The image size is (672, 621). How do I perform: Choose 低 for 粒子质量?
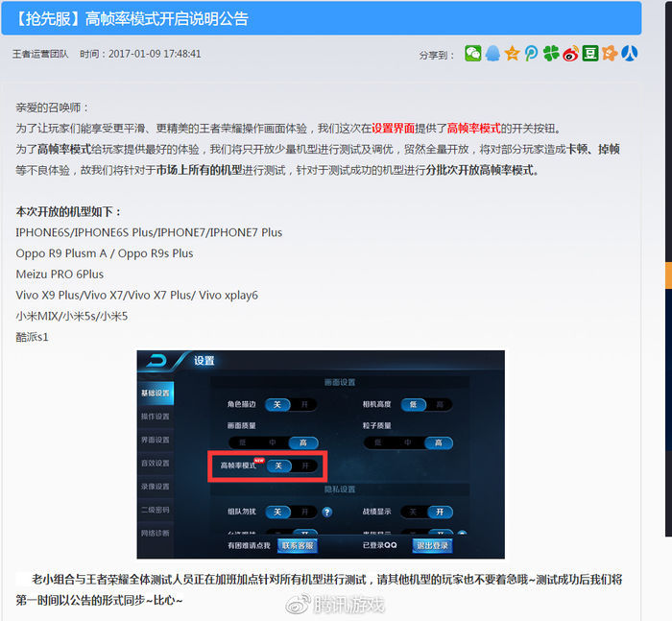tap(377, 442)
